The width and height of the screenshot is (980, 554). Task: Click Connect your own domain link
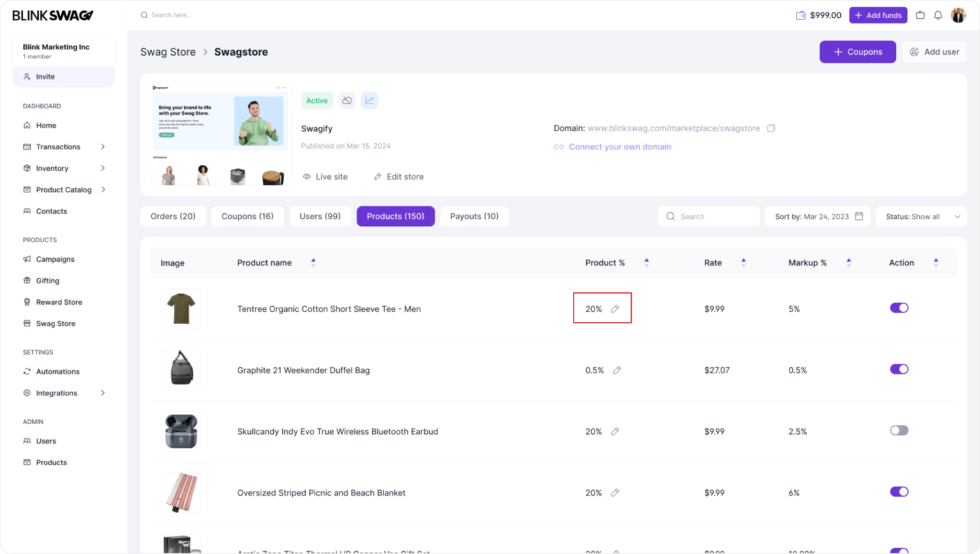pyautogui.click(x=612, y=147)
